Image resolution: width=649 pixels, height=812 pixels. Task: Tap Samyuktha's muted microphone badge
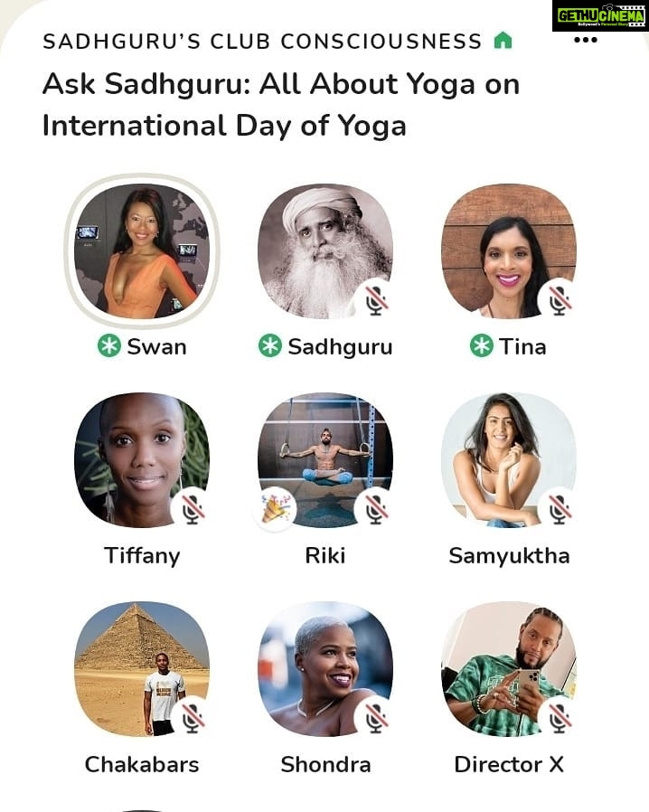(x=560, y=509)
